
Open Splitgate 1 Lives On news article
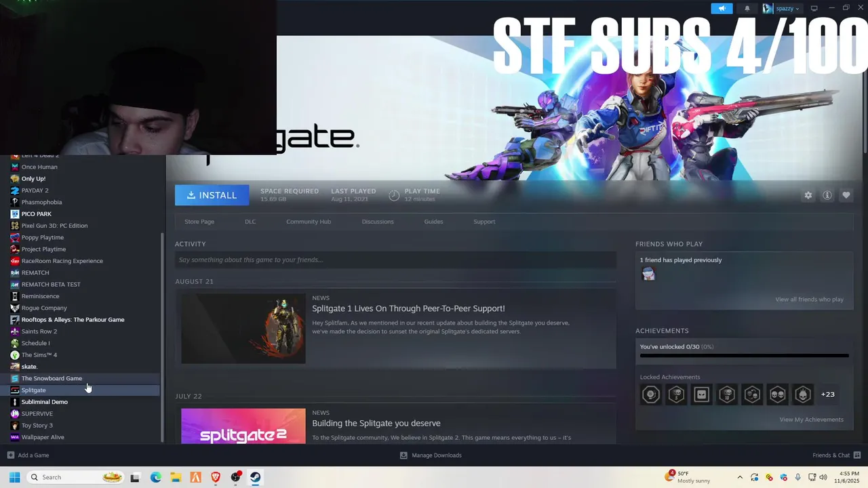408,308
